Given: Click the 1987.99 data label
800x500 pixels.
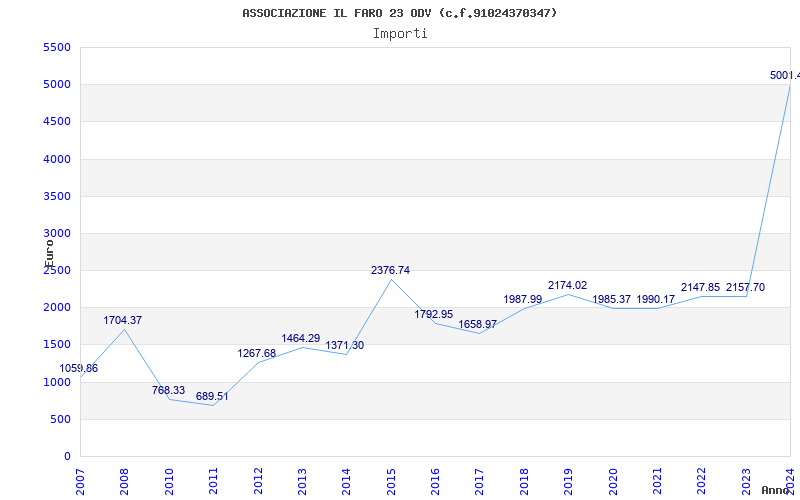Looking at the screenshot, I should point(523,299).
